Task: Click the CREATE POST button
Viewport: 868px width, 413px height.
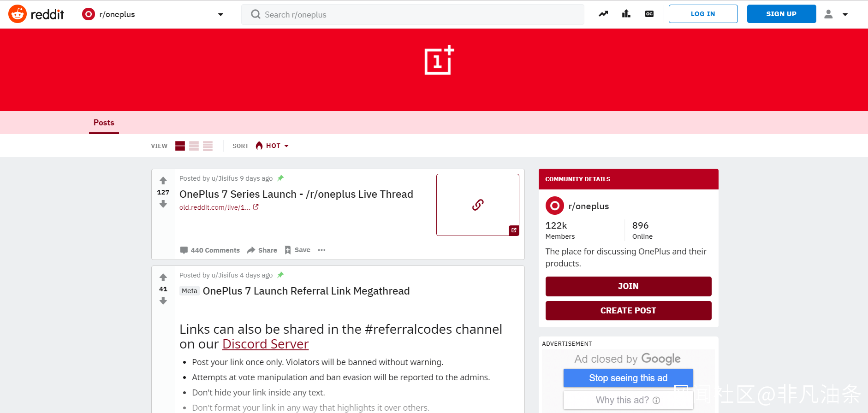Action: (x=628, y=311)
